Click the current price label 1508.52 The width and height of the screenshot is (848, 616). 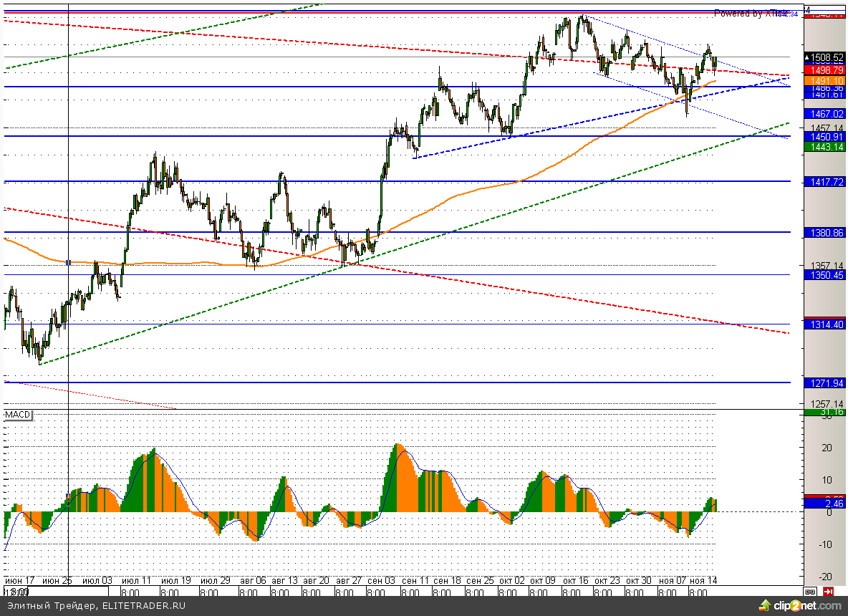(824, 57)
